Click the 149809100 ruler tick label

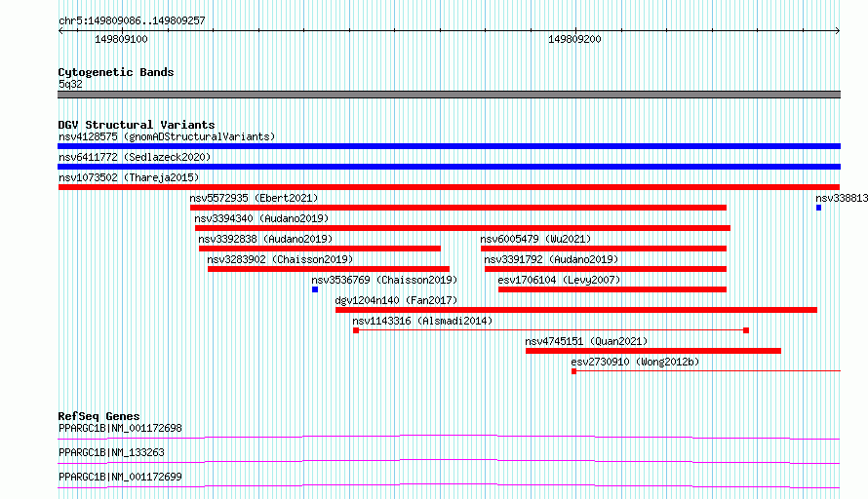coord(121,39)
